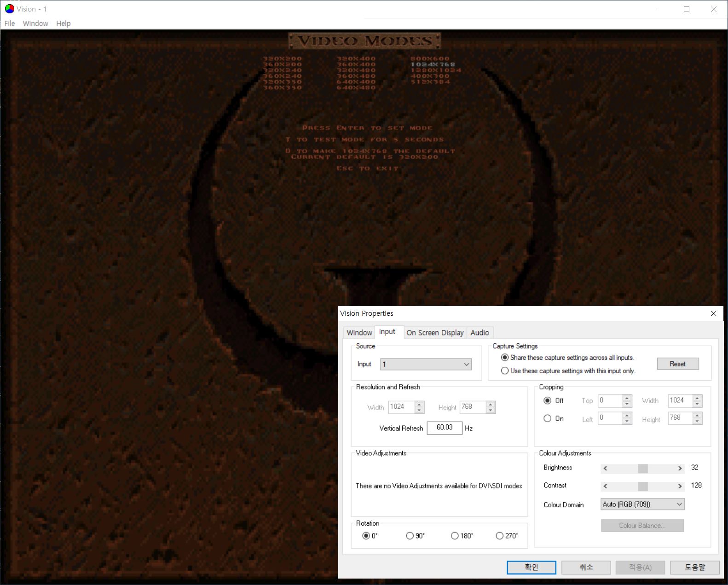728x585 pixels.
Task: Increase Resolution Width with up arrow
Action: (419, 404)
